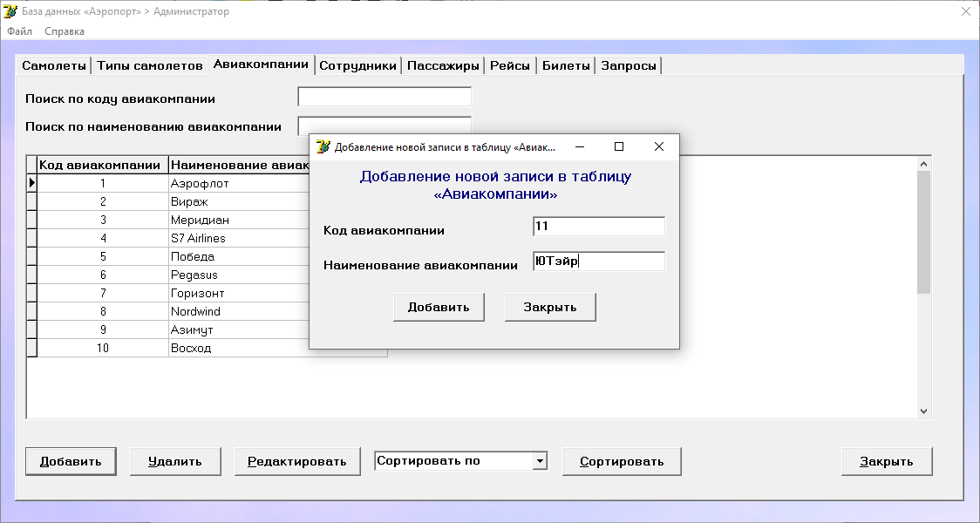This screenshot has width=980, height=523.
Task: Expand the Сортировать по dropdown arrow
Action: pyautogui.click(x=540, y=462)
